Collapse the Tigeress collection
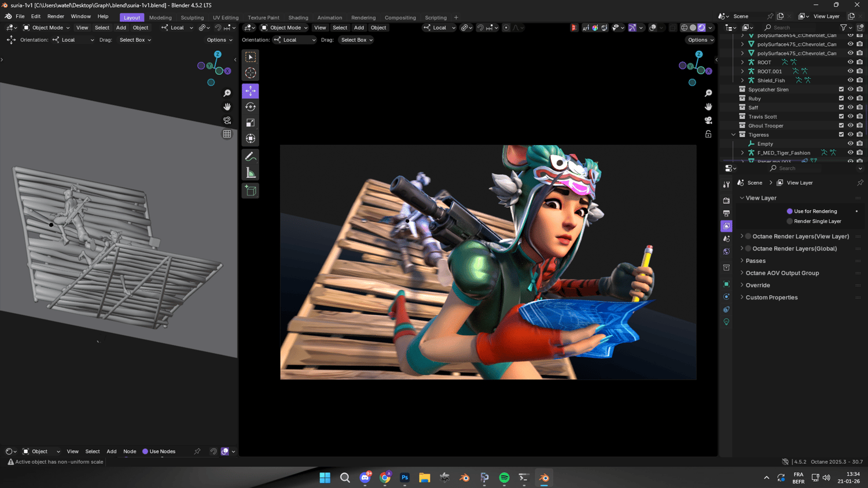The height and width of the screenshot is (488, 868). click(733, 135)
